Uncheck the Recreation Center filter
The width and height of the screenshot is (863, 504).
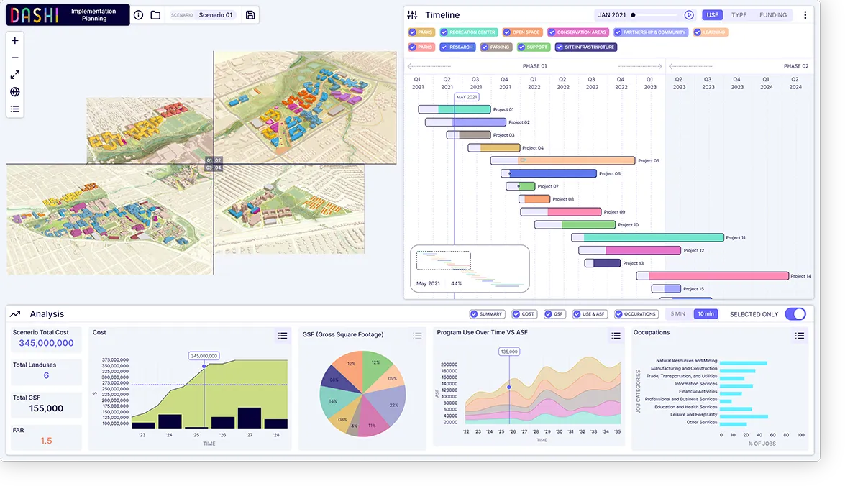[444, 32]
